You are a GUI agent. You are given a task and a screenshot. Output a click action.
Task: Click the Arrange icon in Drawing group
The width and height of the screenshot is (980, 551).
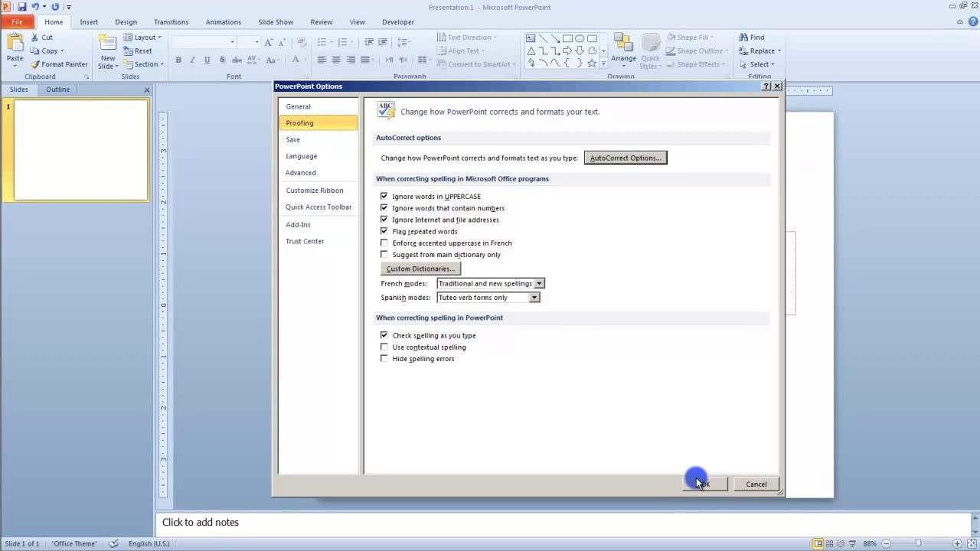coord(623,44)
